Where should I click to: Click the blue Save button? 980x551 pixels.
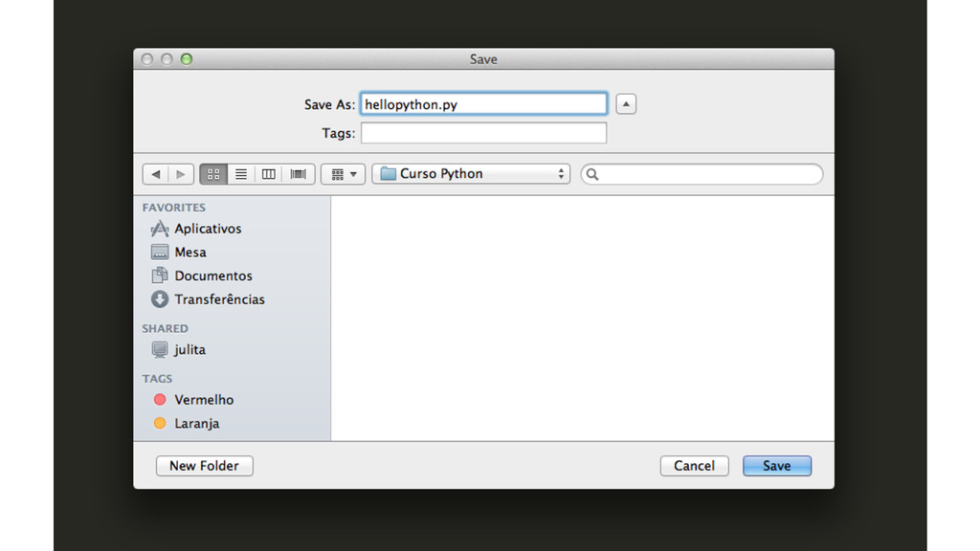tap(777, 466)
